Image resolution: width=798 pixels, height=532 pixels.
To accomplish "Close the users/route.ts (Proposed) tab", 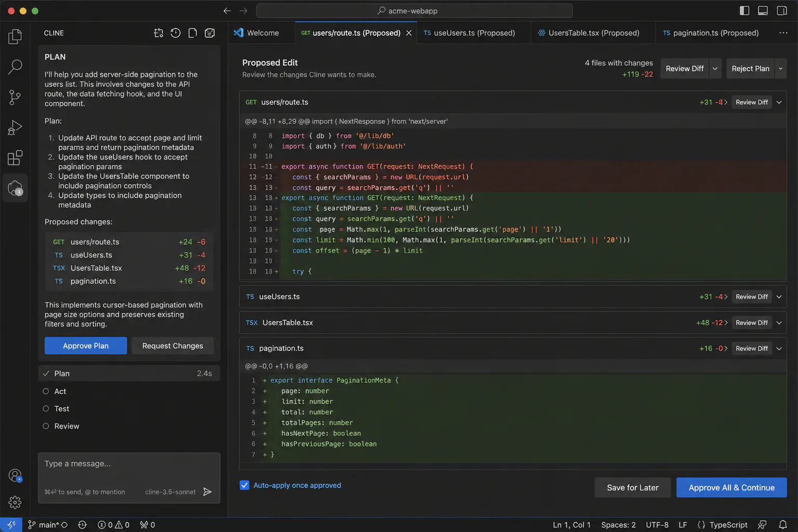I will point(409,33).
